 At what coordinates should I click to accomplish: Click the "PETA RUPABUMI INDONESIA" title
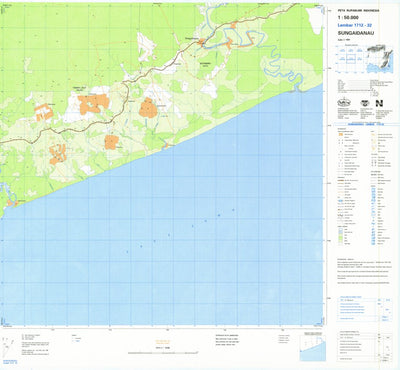pos(358,11)
